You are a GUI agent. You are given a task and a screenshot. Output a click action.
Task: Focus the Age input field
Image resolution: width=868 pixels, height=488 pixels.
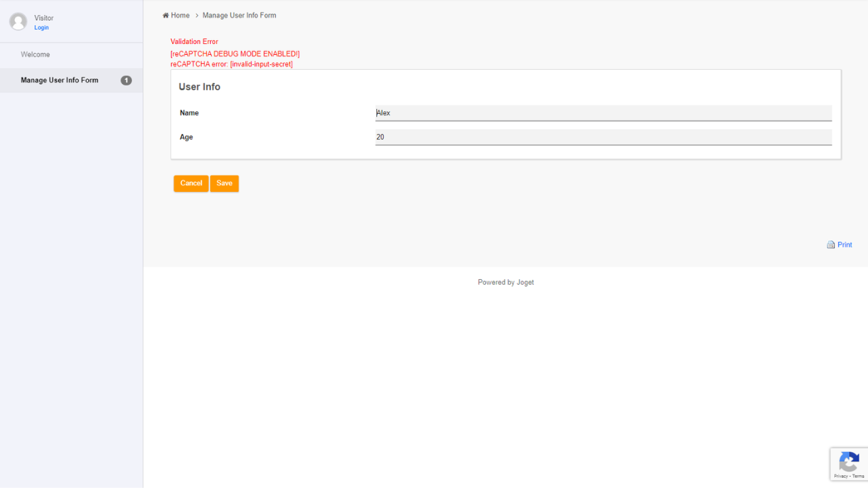[603, 137]
